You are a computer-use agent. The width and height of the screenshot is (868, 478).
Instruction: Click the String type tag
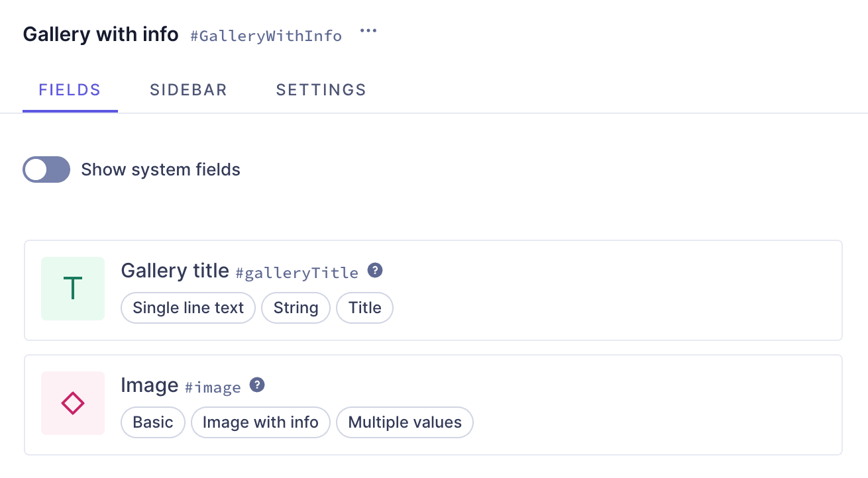[296, 308]
